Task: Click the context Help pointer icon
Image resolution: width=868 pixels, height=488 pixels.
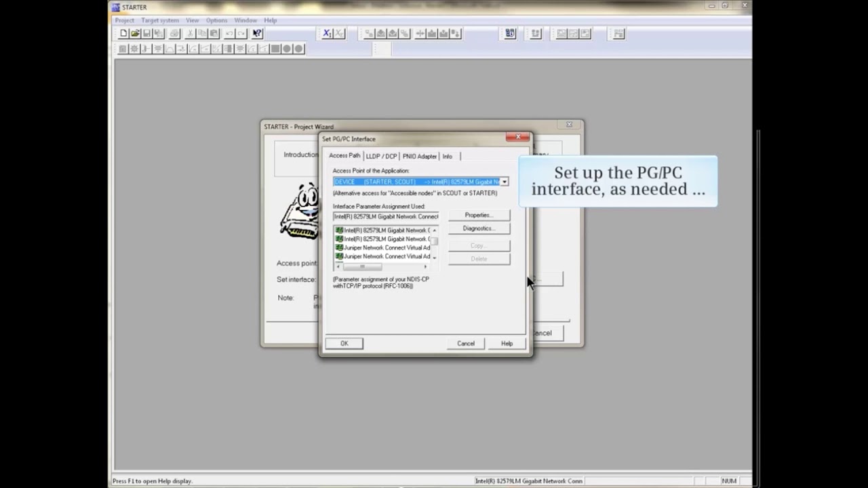Action: pos(257,33)
